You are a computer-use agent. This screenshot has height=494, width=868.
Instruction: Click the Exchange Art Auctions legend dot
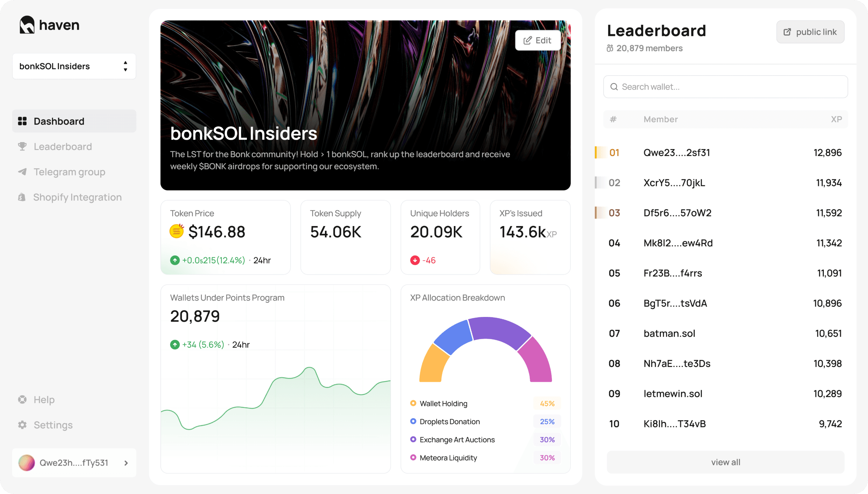click(x=413, y=439)
